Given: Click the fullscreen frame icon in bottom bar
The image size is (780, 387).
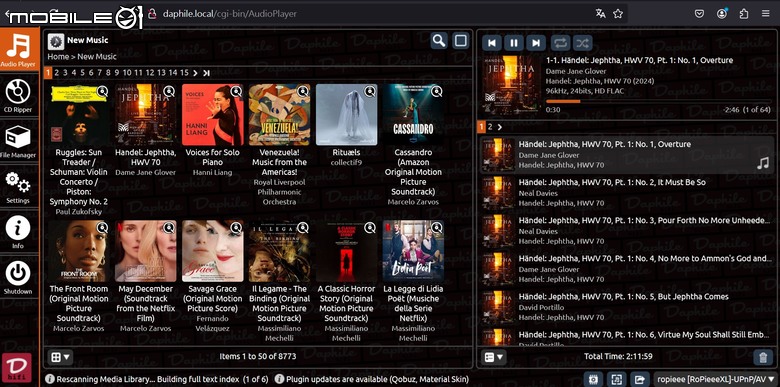Looking at the screenshot, I should coord(617,379).
